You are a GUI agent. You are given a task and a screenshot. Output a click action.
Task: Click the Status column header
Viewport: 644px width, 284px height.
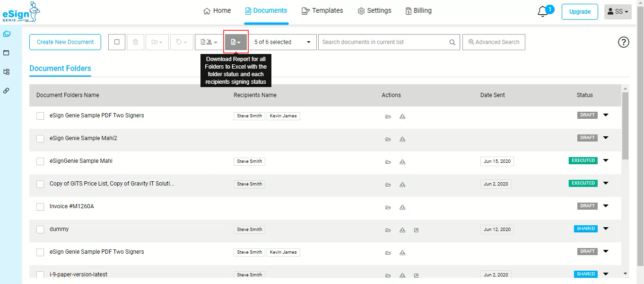[585, 95]
